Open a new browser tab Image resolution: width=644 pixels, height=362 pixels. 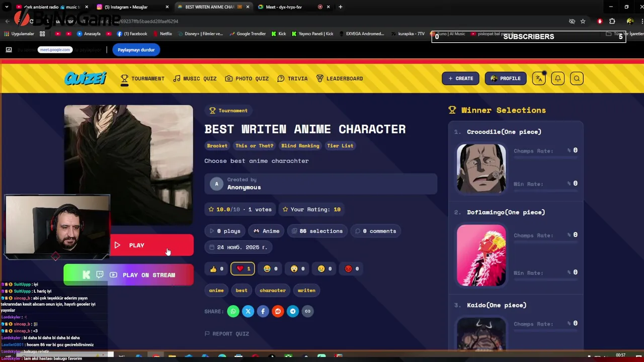pos(341,7)
